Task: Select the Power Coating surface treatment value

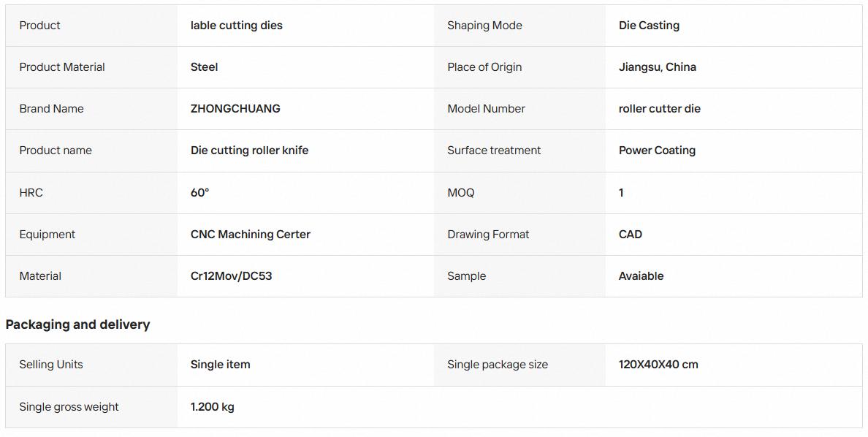Action: tap(657, 150)
